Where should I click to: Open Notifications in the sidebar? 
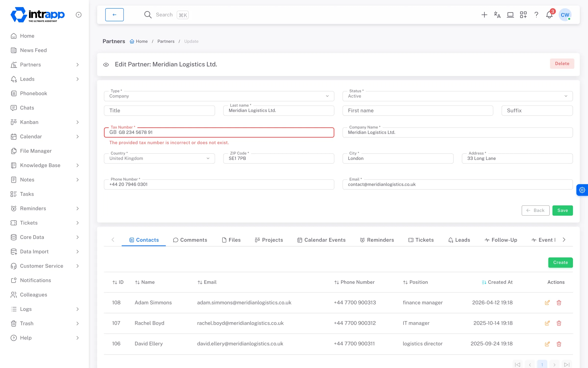click(x=36, y=280)
